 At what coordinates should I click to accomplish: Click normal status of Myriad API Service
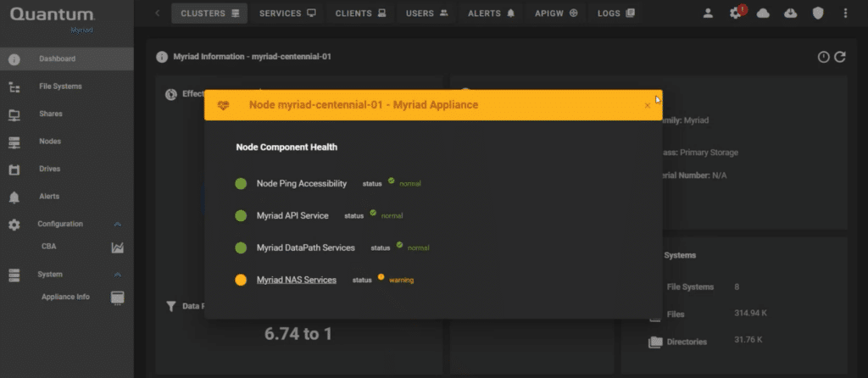tap(392, 216)
